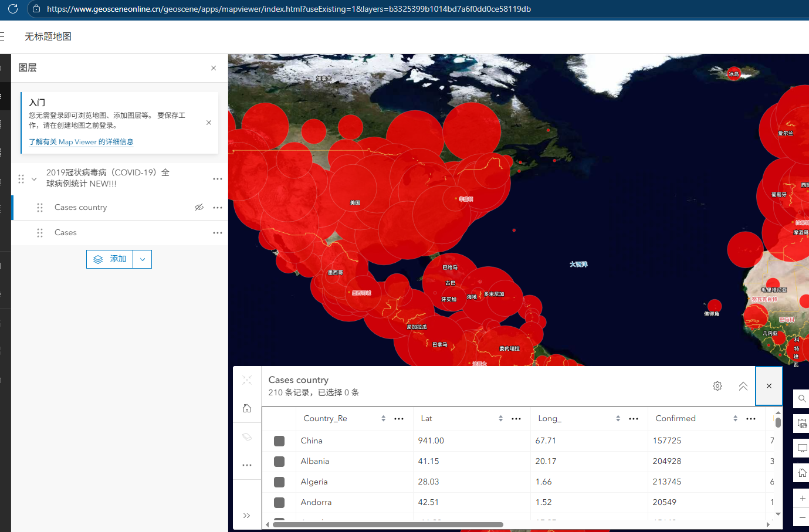This screenshot has height=532, width=809.
Task: Open column options for Confirmed
Action: (x=751, y=419)
